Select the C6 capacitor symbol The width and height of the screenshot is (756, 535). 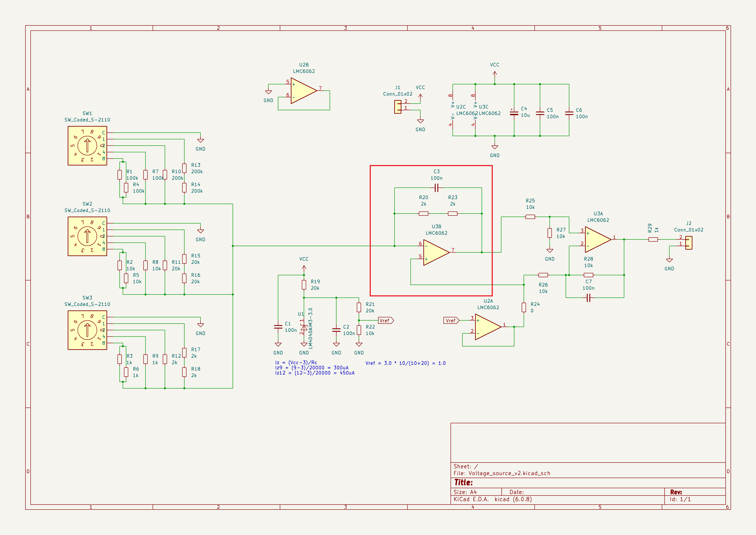[569, 113]
